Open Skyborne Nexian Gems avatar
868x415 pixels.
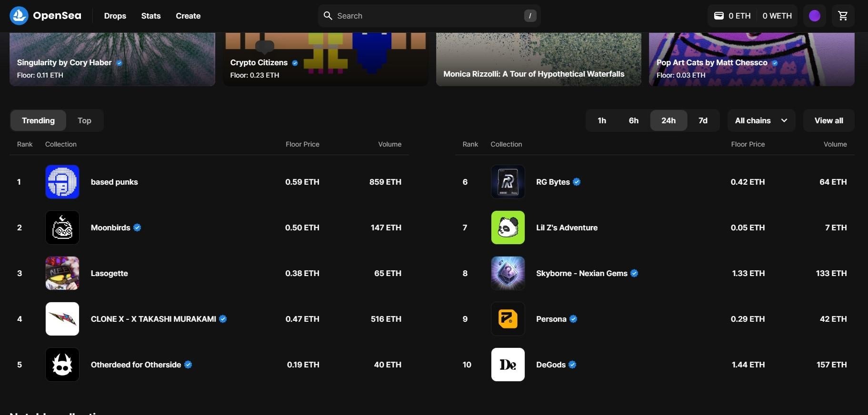[x=508, y=273]
